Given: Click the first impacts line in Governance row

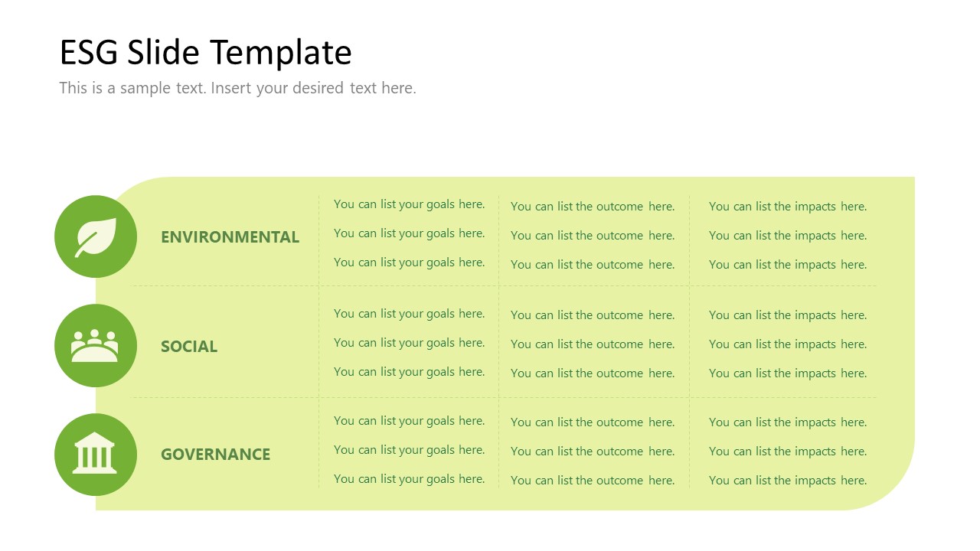Looking at the screenshot, I should pos(788,422).
